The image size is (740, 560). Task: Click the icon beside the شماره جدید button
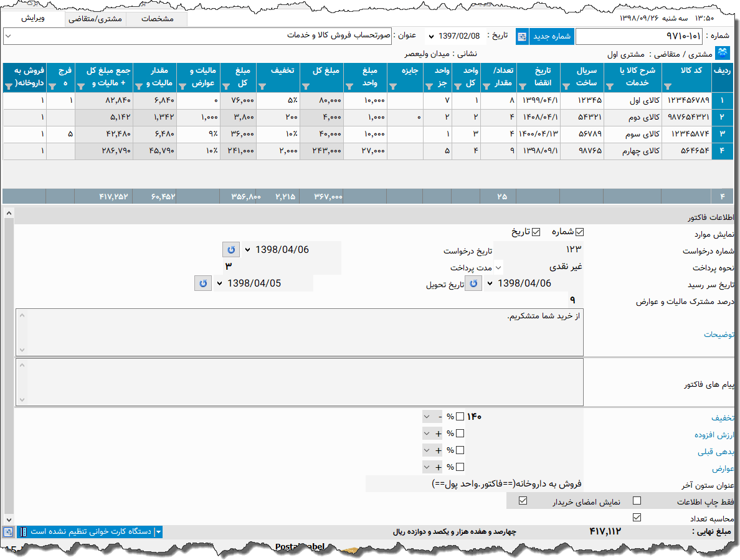522,36
